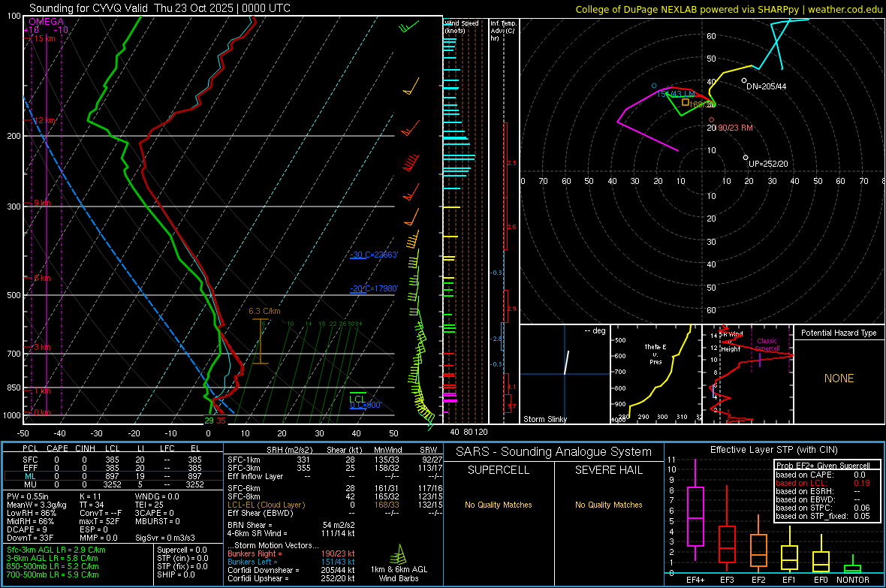Select the EFF parcel row
This screenshot has width=886, height=588.
[x=113, y=468]
